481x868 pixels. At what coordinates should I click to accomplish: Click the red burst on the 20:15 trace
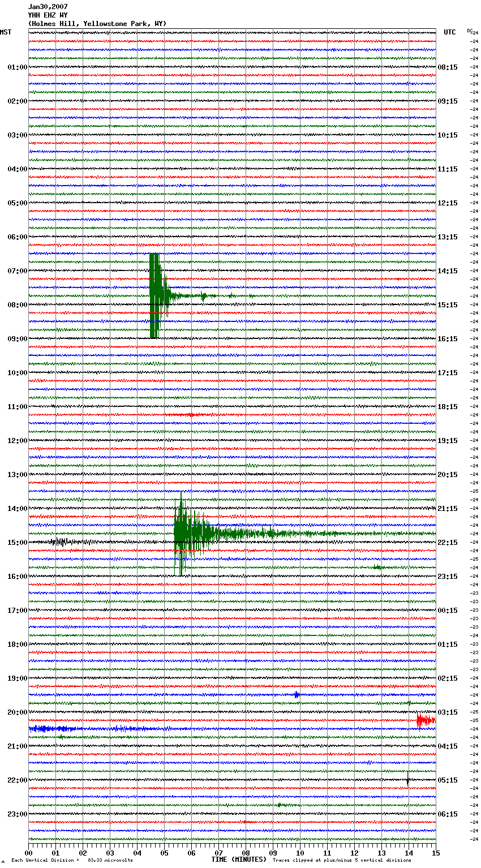click(x=426, y=720)
